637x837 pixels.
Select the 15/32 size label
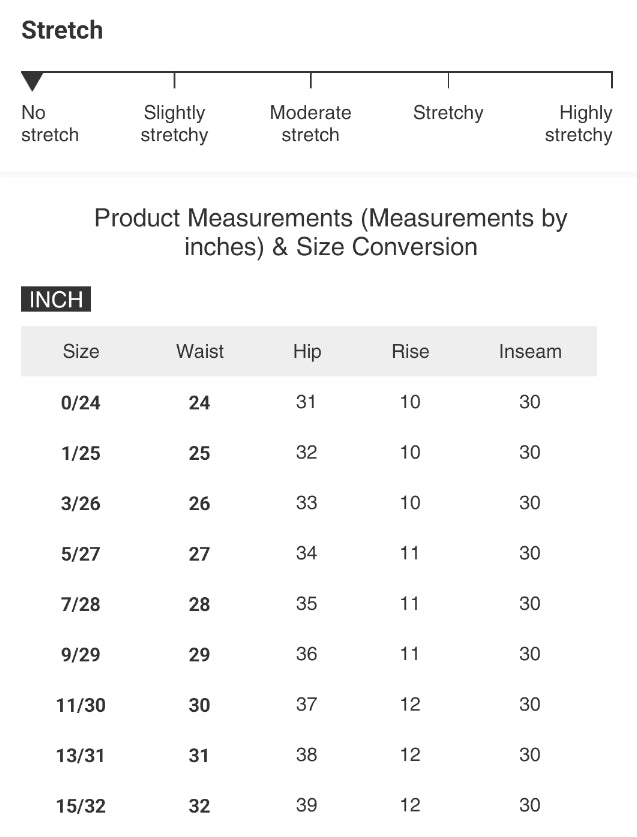(81, 806)
